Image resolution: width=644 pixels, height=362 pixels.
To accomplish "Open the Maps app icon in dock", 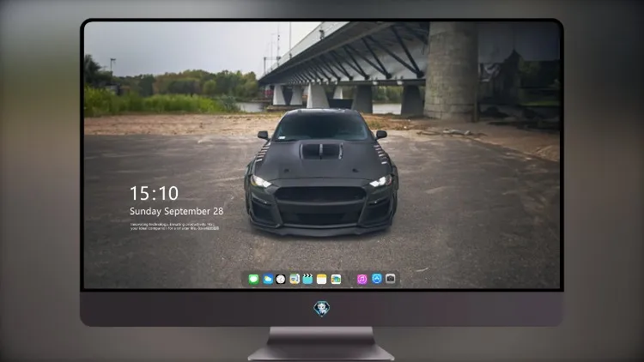I will click(x=295, y=279).
